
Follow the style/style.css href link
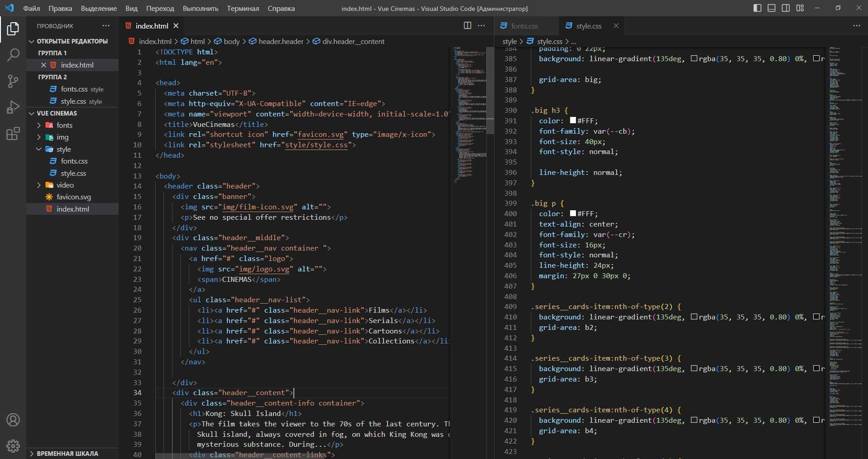point(316,145)
